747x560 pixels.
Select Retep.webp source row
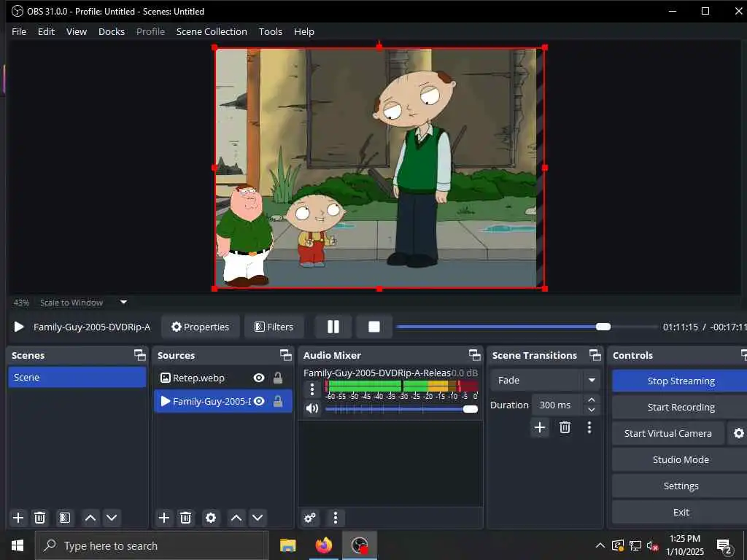223,378
